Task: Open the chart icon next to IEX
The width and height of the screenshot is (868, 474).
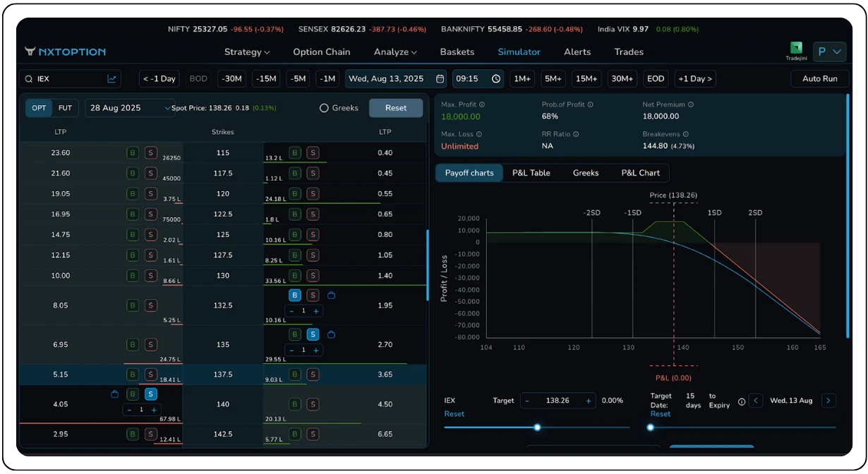Action: pyautogui.click(x=112, y=79)
